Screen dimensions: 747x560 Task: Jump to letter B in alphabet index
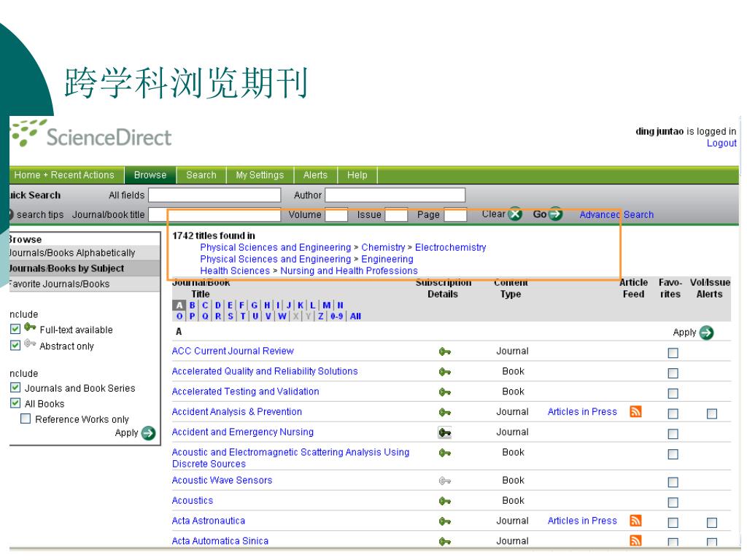click(193, 306)
